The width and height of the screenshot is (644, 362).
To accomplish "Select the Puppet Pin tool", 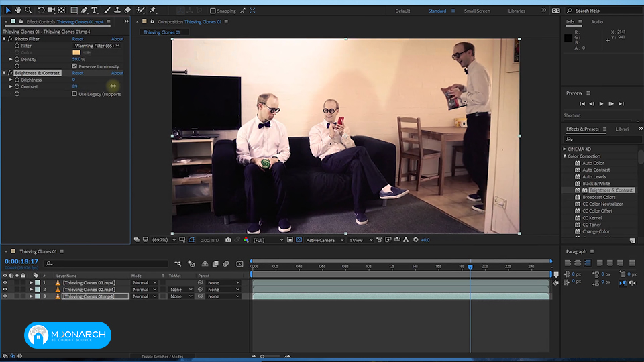I will click(153, 10).
